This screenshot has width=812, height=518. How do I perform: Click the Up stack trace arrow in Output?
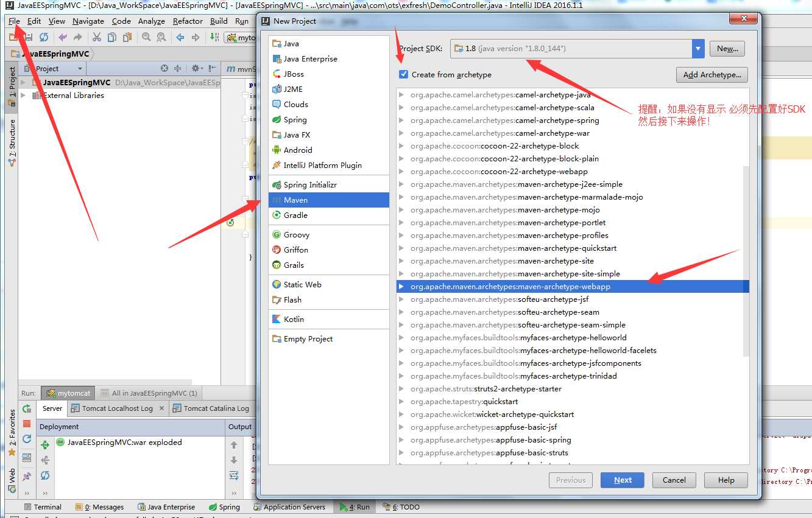[234, 445]
